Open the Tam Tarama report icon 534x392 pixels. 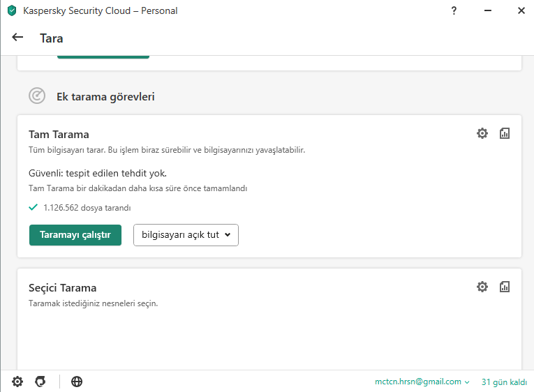pos(505,133)
